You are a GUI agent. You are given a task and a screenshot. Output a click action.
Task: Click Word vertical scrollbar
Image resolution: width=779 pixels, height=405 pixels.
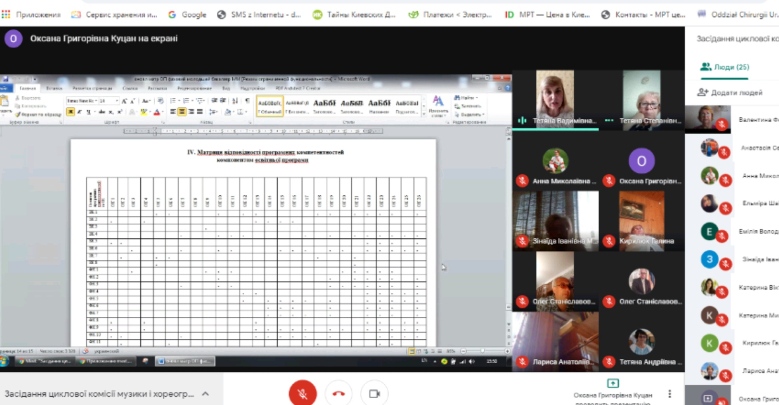pos(508,224)
